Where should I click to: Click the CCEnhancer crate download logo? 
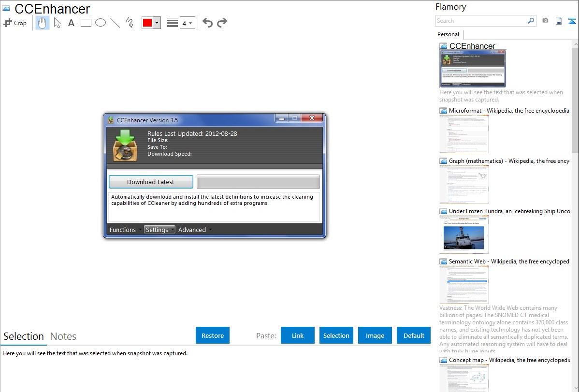125,146
